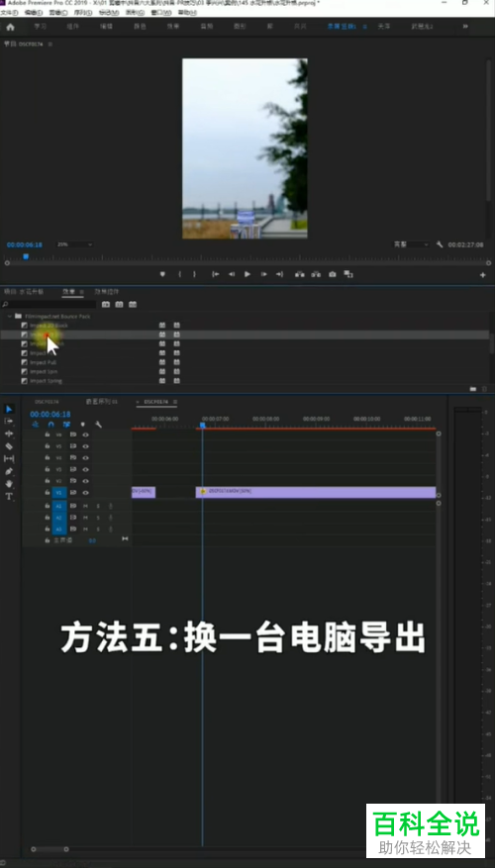The width and height of the screenshot is (495, 868).
Task: Add marker in program monitor
Action: point(162,274)
